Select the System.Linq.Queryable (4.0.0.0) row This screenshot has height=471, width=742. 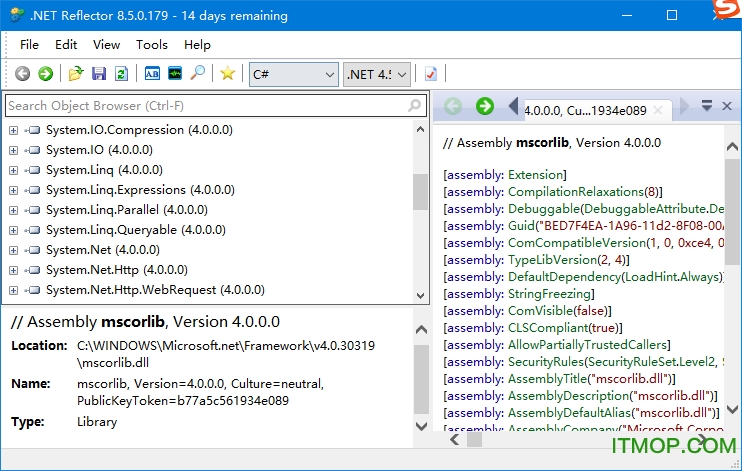tap(136, 230)
